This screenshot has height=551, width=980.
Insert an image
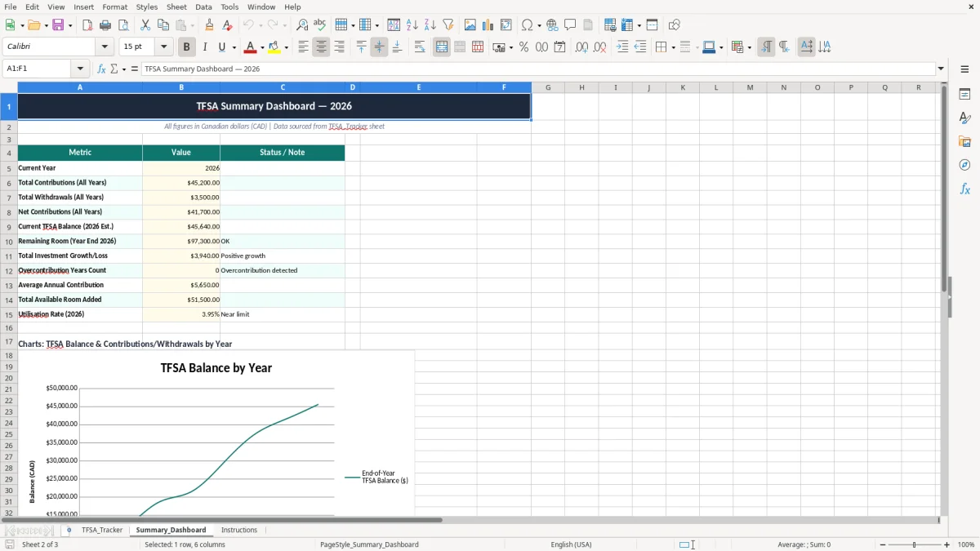coord(470,25)
